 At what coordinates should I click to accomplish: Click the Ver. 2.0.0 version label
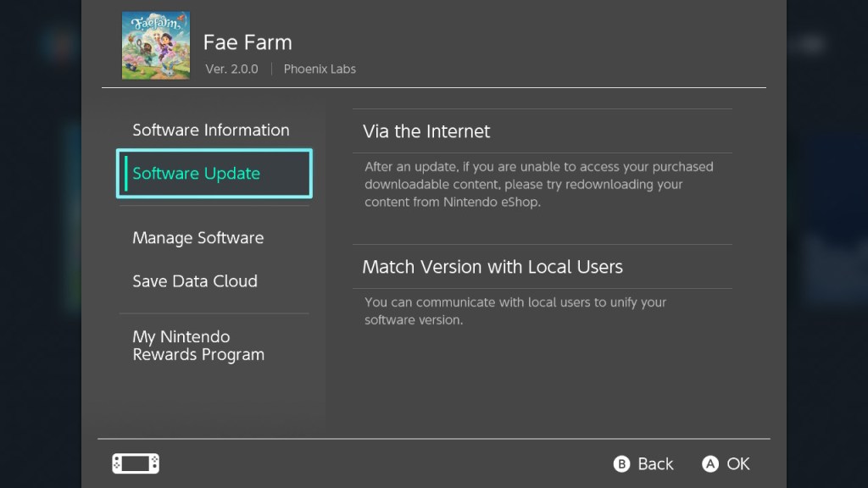(x=231, y=69)
